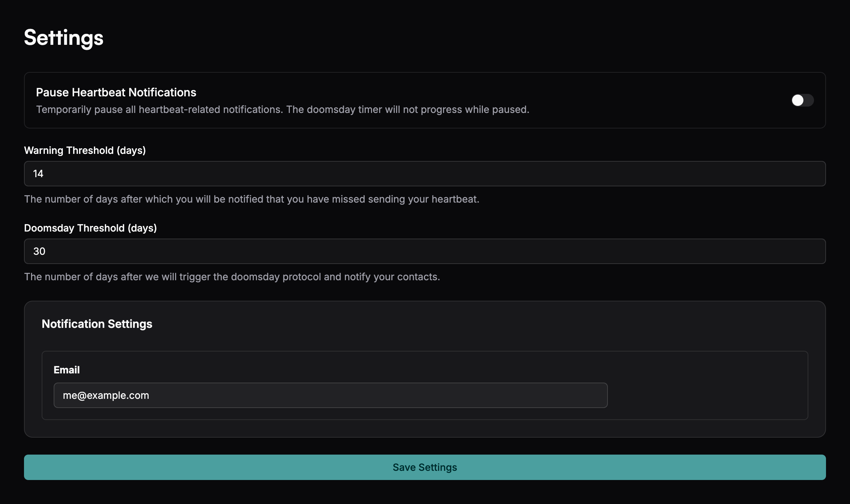Click the Notification Settings heading
Viewport: 850px width, 504px height.
pyautogui.click(x=97, y=324)
